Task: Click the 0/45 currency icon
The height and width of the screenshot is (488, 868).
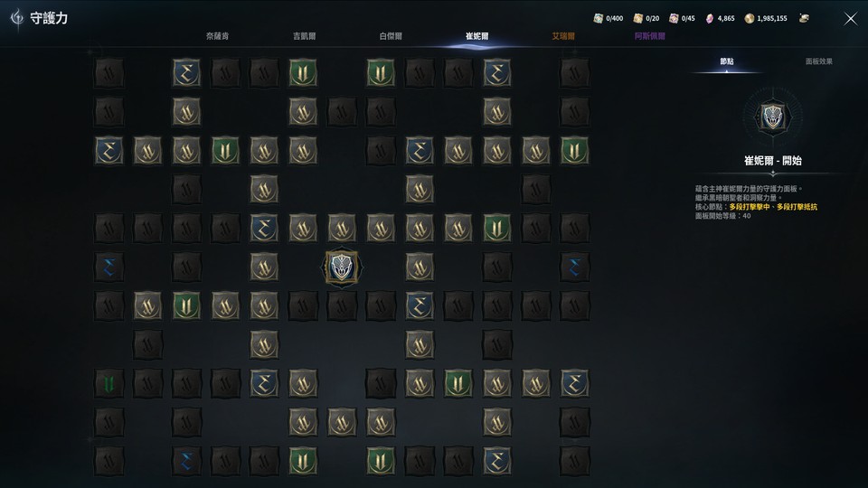Action: (x=673, y=18)
